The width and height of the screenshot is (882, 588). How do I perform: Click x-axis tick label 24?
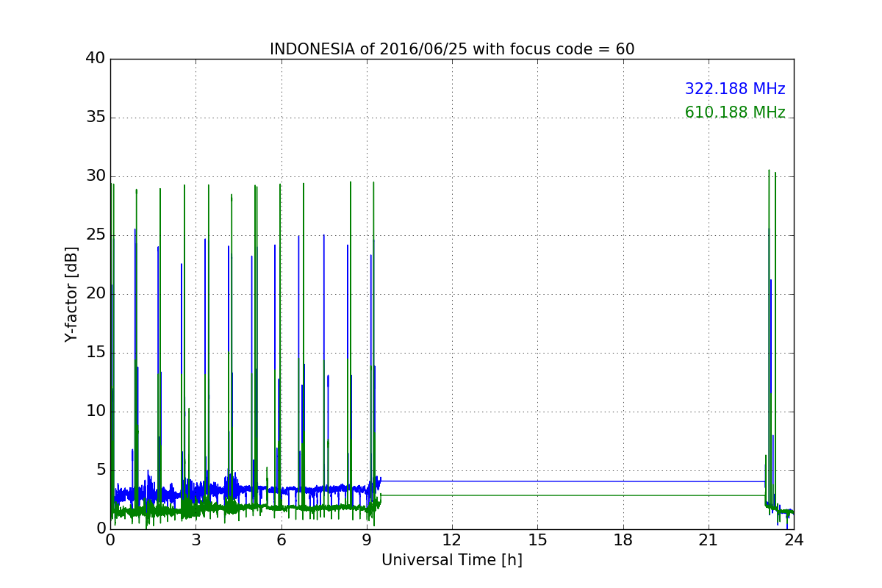pyautogui.click(x=794, y=540)
